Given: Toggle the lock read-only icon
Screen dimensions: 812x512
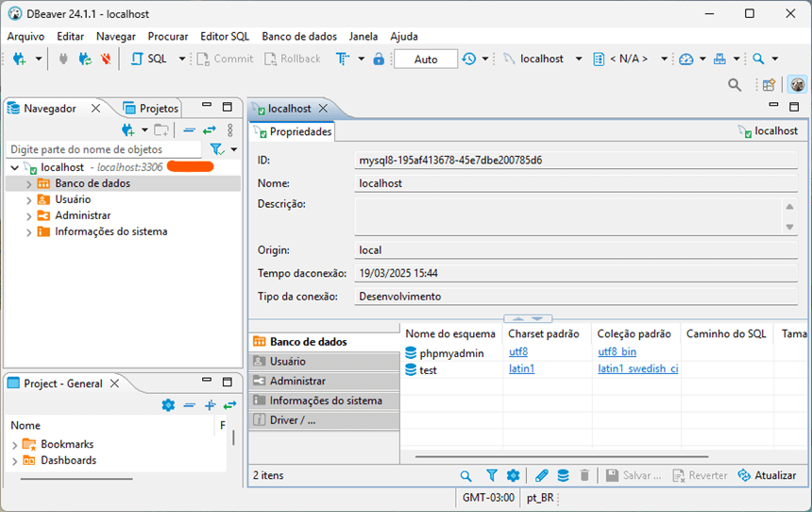Looking at the screenshot, I should coord(379,60).
